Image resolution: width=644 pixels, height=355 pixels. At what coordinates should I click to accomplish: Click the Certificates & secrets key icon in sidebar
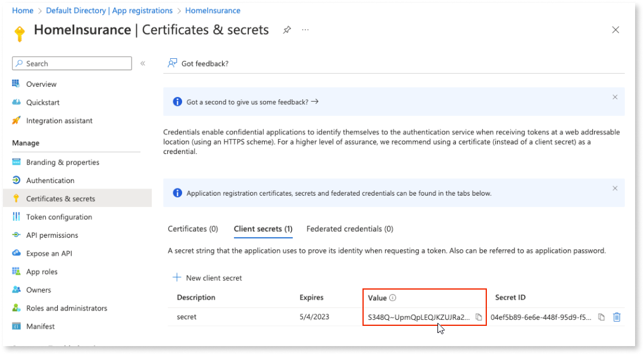(16, 199)
